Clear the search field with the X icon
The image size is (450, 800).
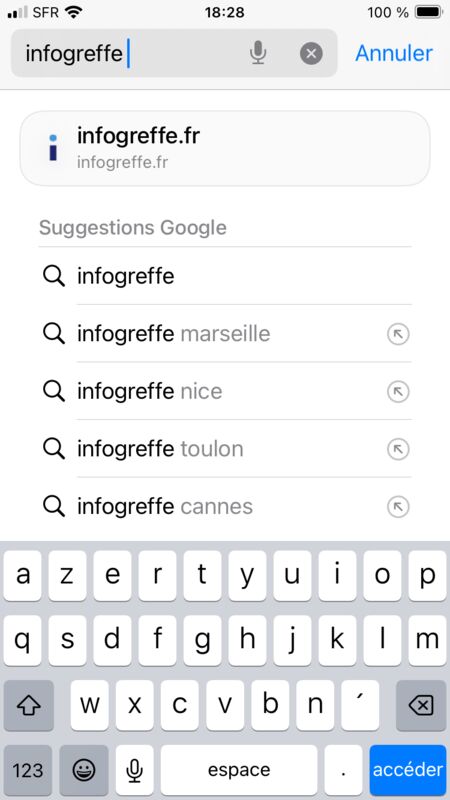[x=311, y=53]
